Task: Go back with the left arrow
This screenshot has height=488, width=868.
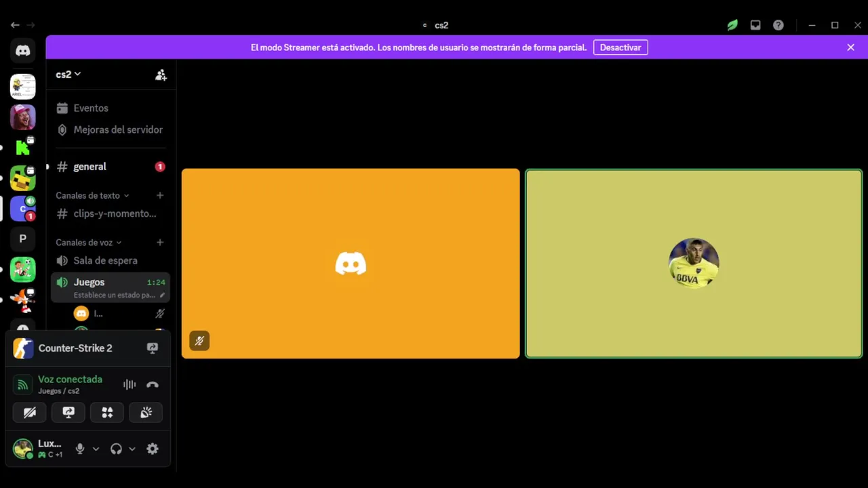Action: pyautogui.click(x=15, y=25)
